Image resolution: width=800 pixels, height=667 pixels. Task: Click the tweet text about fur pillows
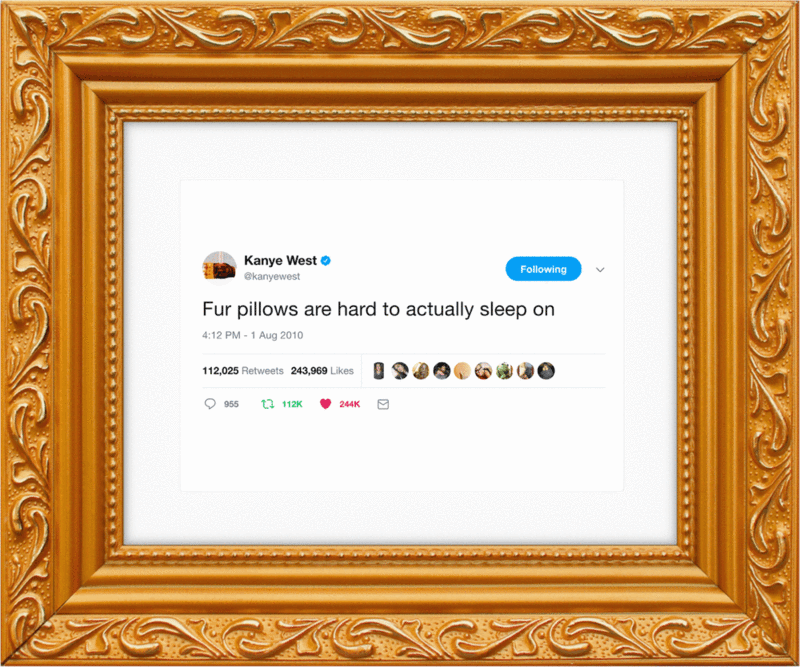(378, 310)
